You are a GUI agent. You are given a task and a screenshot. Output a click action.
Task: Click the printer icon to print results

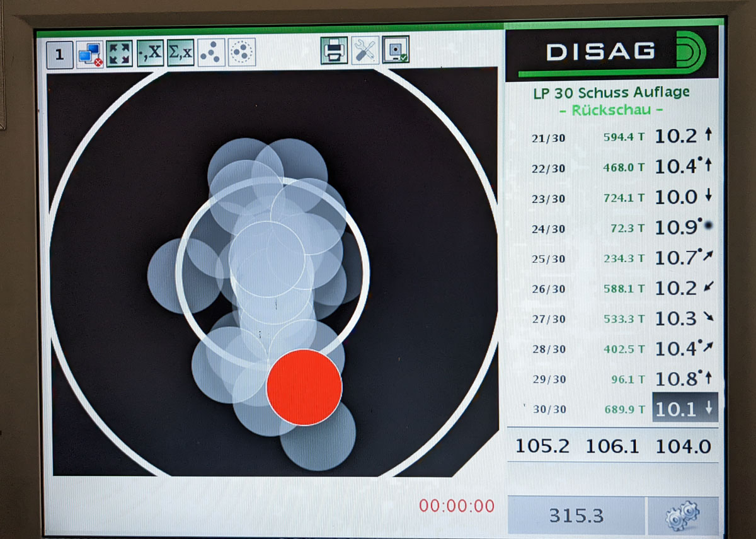coord(334,50)
